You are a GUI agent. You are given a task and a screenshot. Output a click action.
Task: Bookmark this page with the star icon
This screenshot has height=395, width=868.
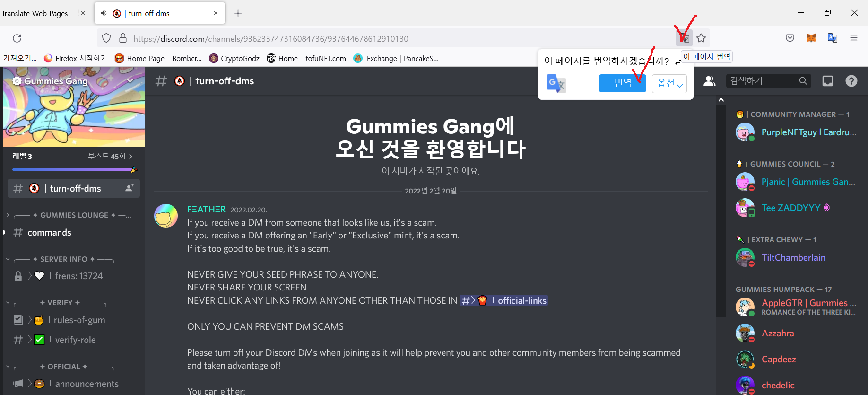pyautogui.click(x=701, y=38)
